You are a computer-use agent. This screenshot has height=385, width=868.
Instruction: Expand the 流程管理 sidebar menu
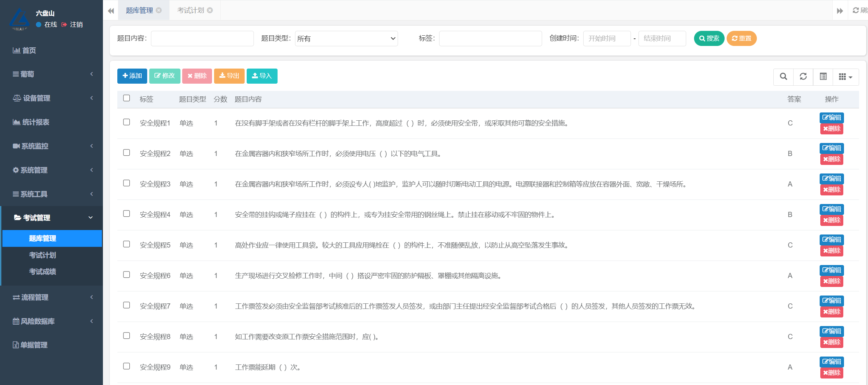pyautogui.click(x=51, y=297)
